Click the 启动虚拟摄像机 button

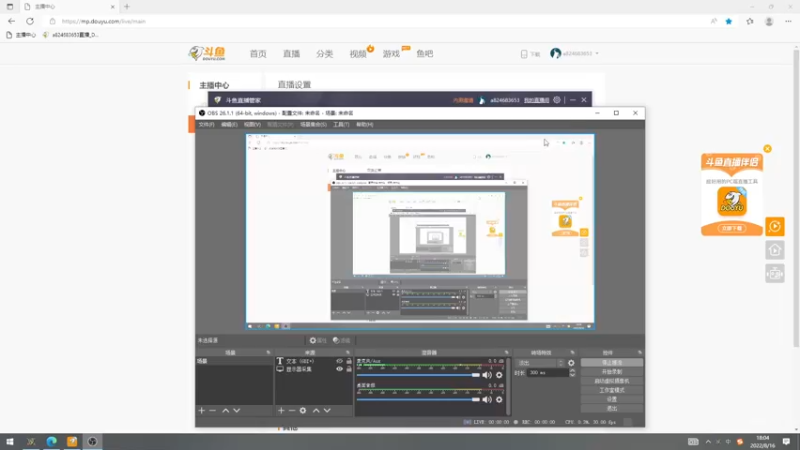(612, 381)
